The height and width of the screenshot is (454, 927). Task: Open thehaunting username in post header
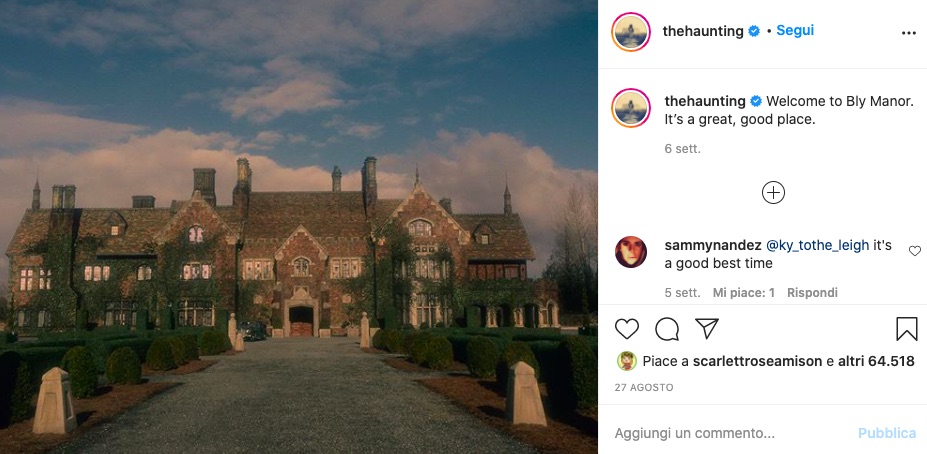703,31
